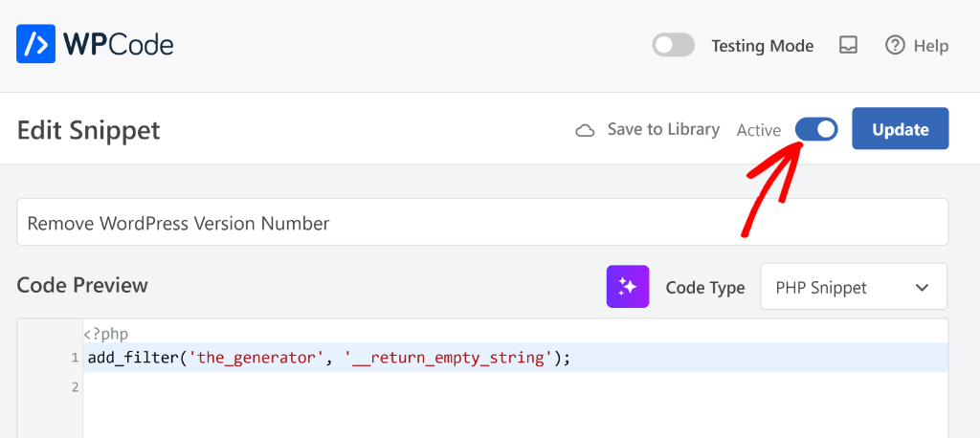Open the Code Type dropdown

click(853, 286)
